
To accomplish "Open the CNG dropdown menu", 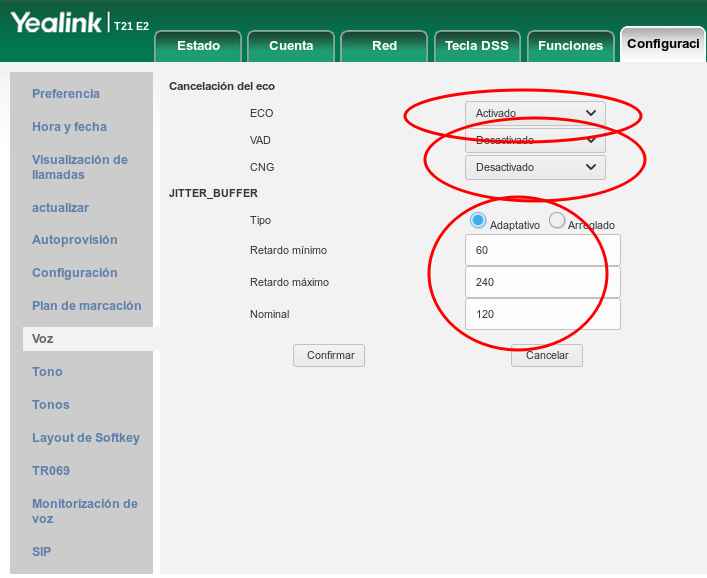I will [x=535, y=167].
